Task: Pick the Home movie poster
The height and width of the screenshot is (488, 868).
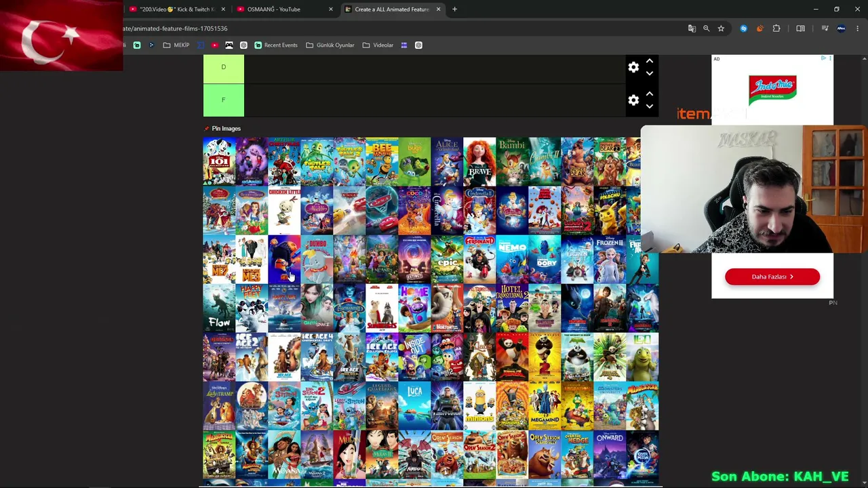Action: pos(414,308)
